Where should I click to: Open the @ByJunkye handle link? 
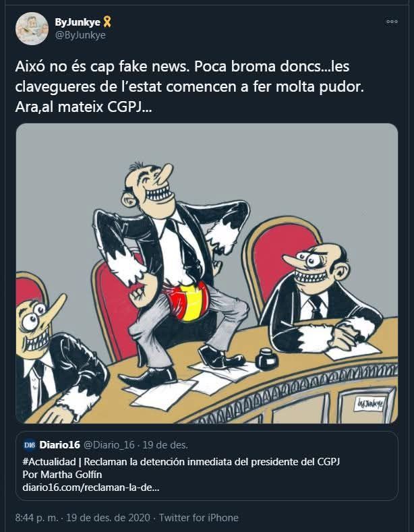[80, 35]
